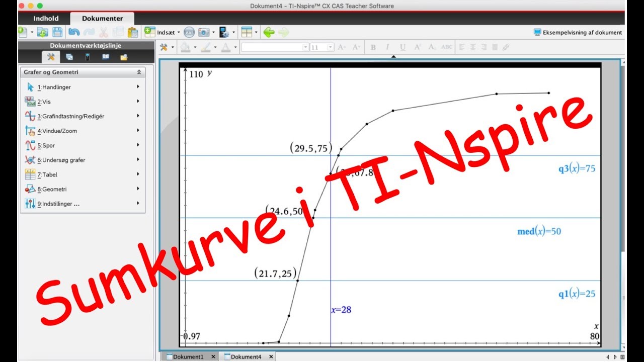This screenshot has height=362, width=644.
Task: Cut with the scissors icon
Action: 104,32
